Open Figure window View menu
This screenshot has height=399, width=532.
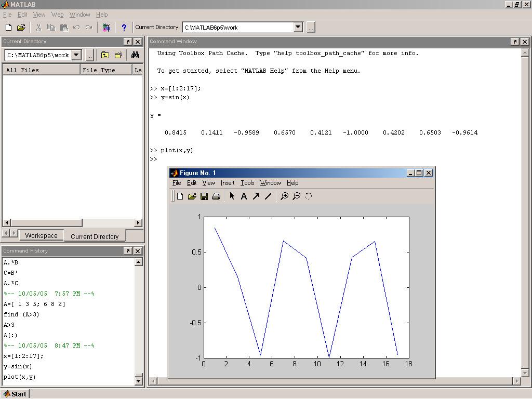click(x=208, y=183)
